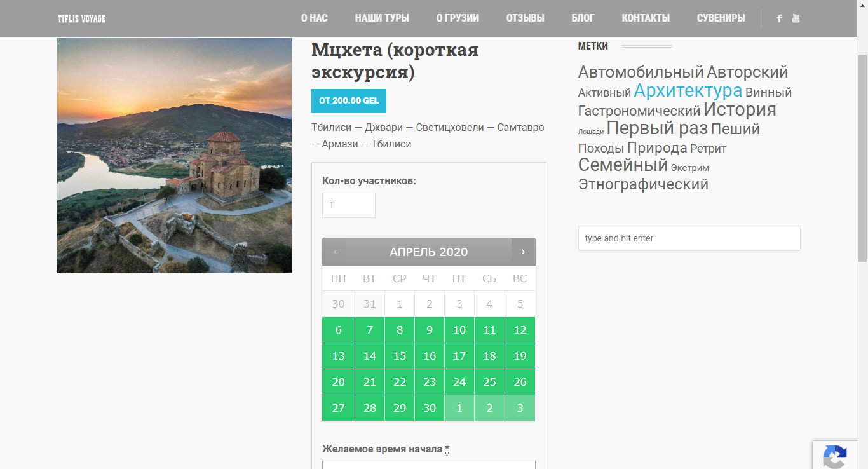Open the Природа tag
The image size is (868, 469).
pos(657,148)
